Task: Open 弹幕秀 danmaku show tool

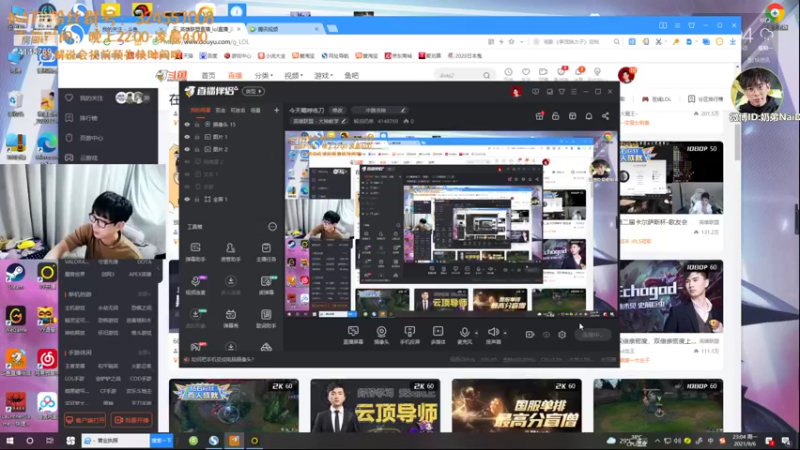Action: point(231,318)
